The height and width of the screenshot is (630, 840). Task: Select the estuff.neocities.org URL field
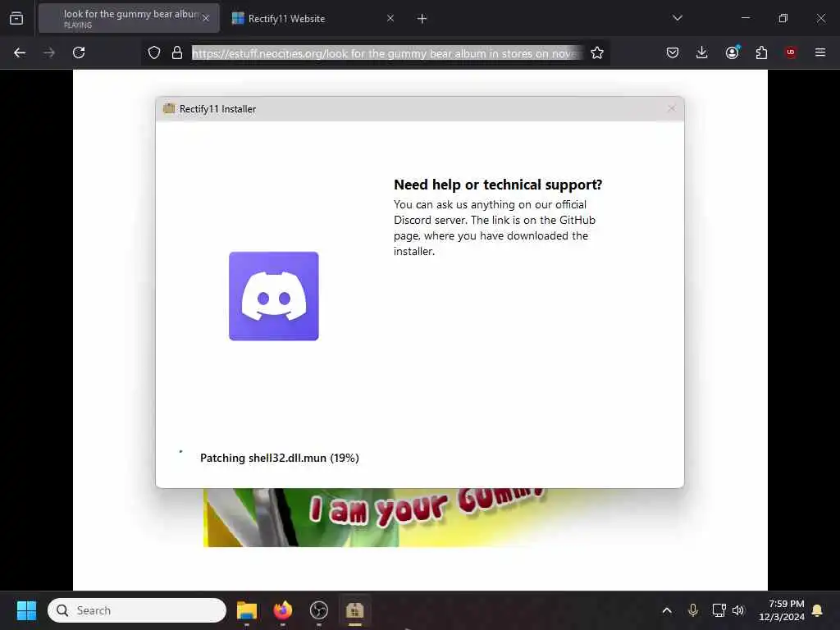387,53
